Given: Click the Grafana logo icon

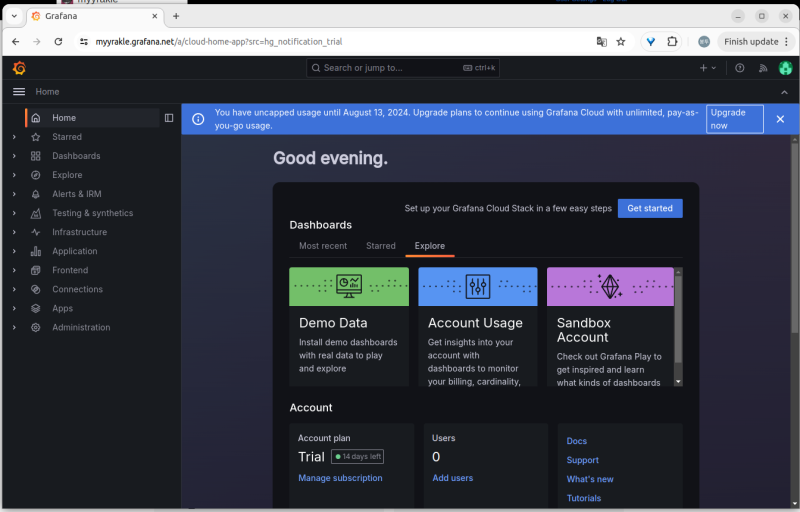Looking at the screenshot, I should (19, 68).
